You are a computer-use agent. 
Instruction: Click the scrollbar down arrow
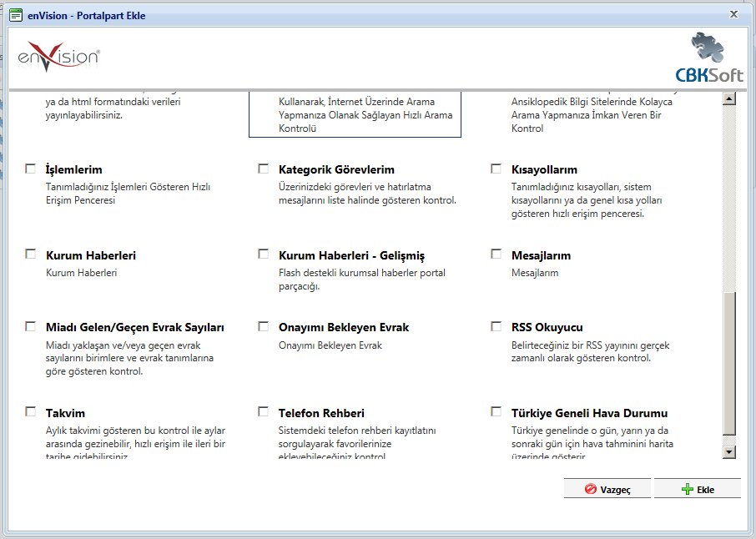coord(729,452)
